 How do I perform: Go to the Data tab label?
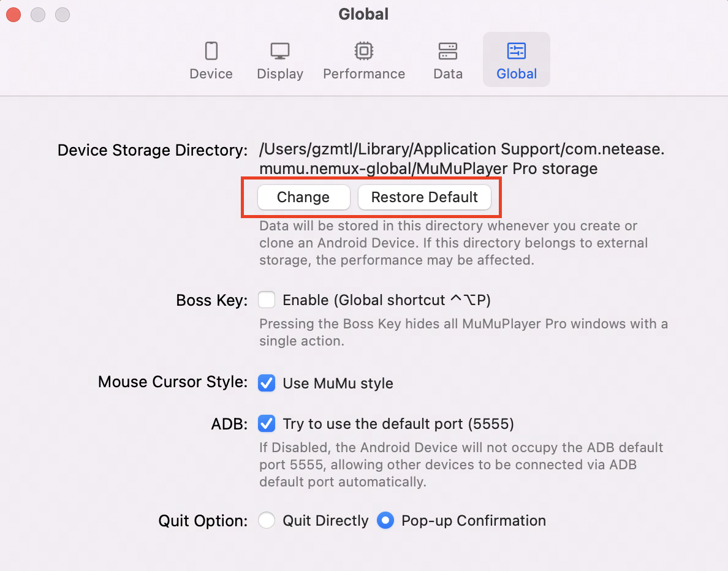[448, 74]
